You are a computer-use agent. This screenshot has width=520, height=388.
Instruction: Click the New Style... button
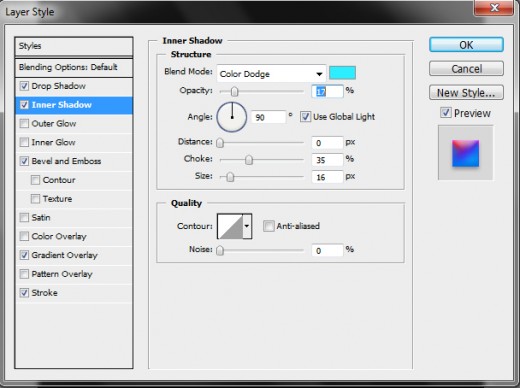point(466,93)
